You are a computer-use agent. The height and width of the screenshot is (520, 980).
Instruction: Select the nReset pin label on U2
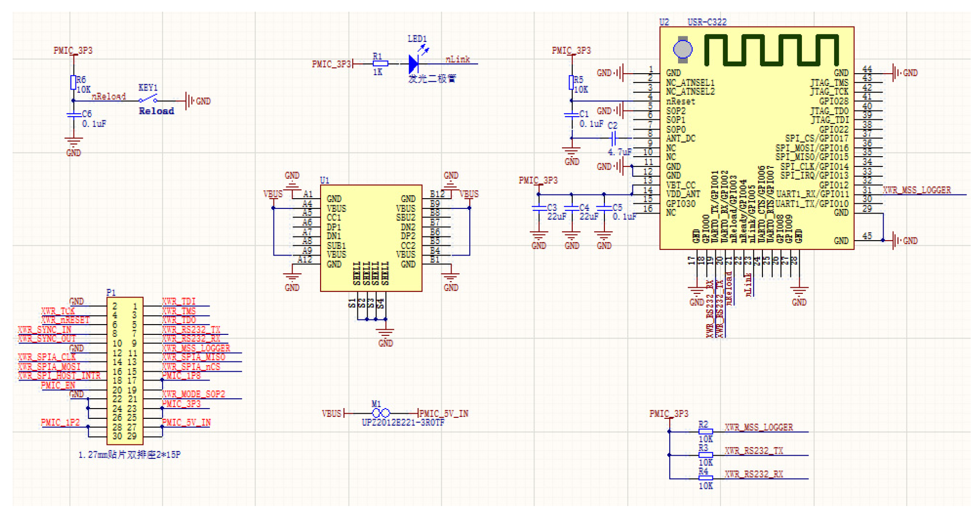[680, 101]
